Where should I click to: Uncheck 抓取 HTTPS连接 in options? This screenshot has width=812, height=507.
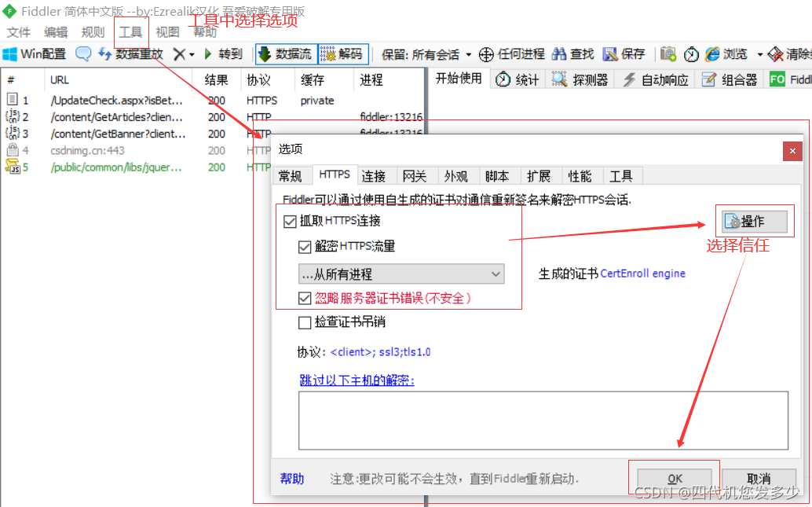pos(291,221)
